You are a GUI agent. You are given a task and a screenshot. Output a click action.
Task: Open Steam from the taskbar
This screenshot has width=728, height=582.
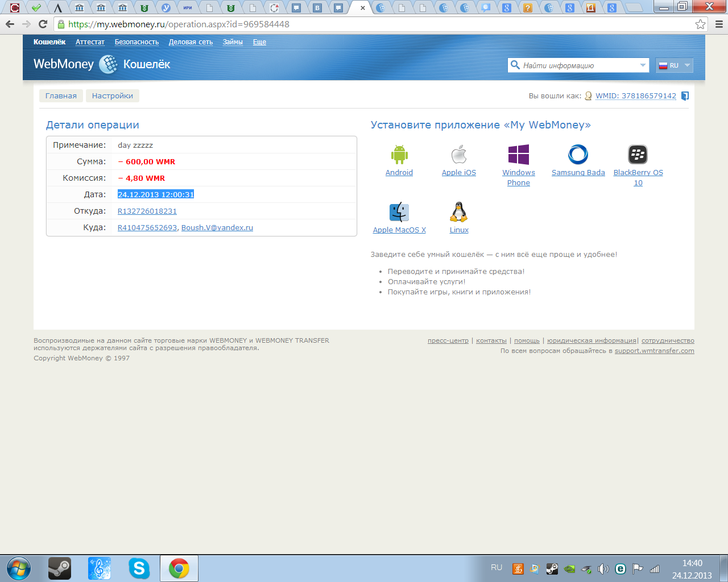point(59,568)
